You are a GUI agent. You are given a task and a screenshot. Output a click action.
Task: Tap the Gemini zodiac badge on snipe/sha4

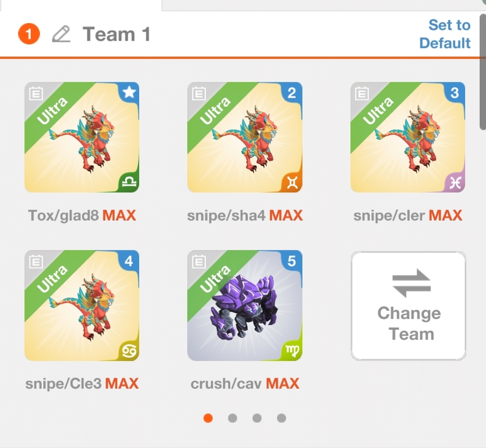tap(292, 182)
